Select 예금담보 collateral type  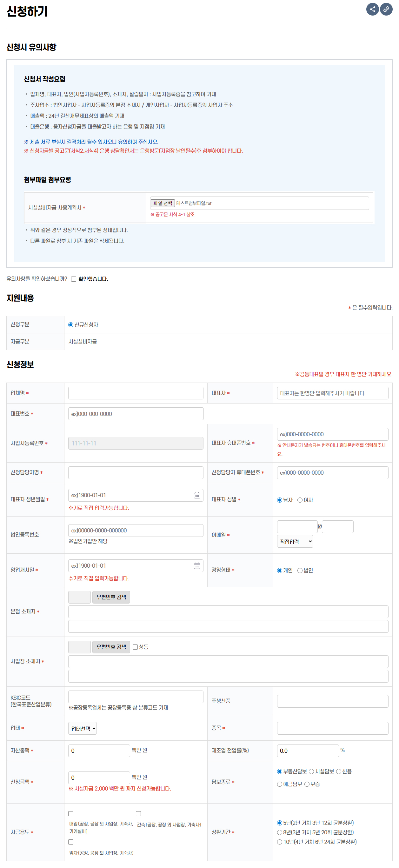point(279,784)
